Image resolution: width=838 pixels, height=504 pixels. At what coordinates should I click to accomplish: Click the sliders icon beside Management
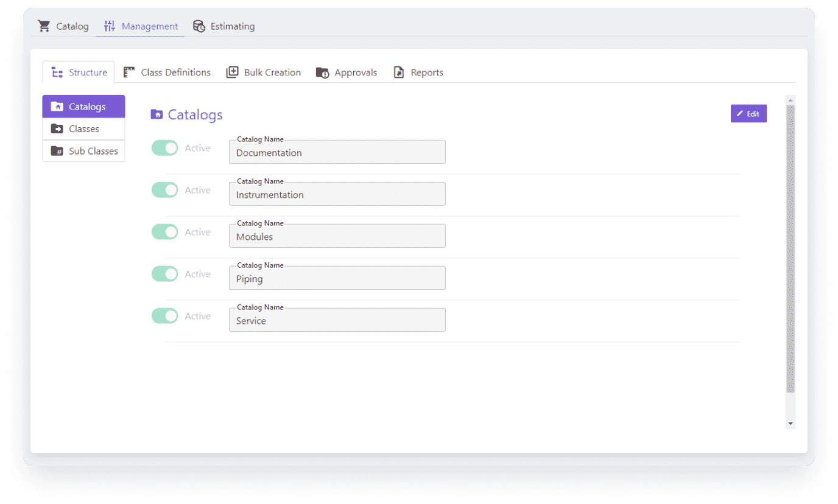[x=110, y=26]
